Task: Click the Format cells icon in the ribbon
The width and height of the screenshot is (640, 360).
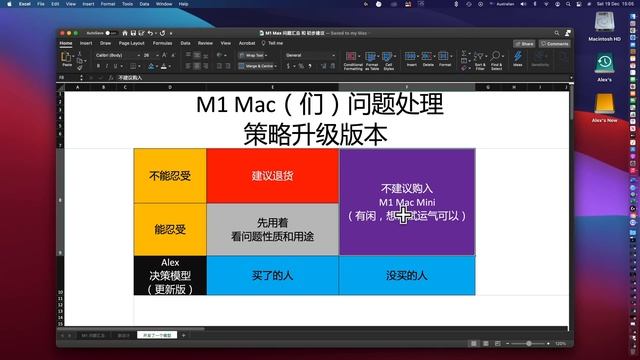Action: [x=444, y=56]
